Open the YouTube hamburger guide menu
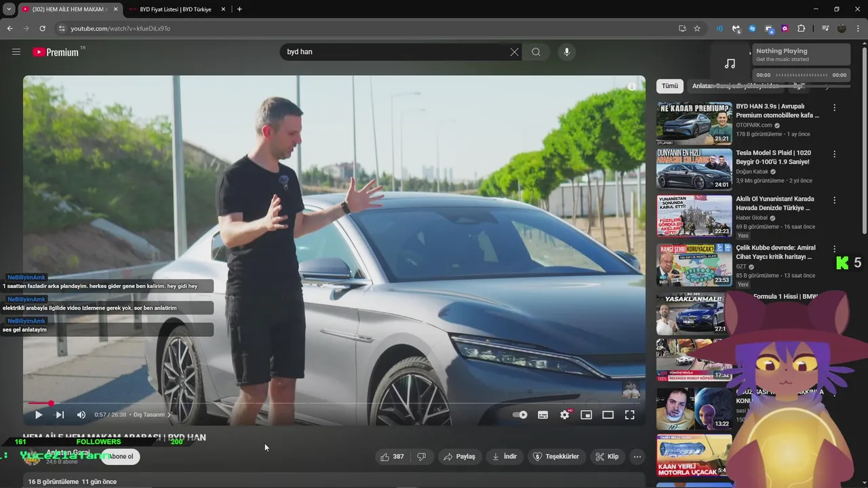 click(16, 52)
